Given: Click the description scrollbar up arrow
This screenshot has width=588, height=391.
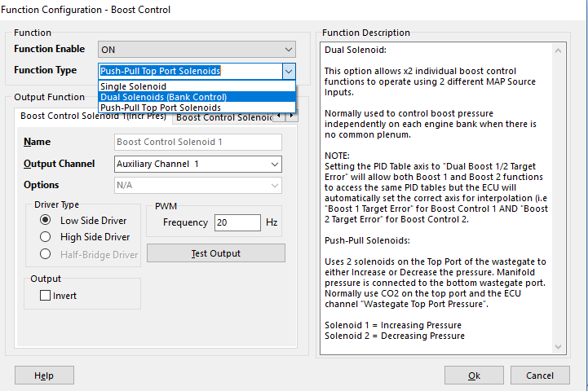Looking at the screenshot, I should coord(558,50).
